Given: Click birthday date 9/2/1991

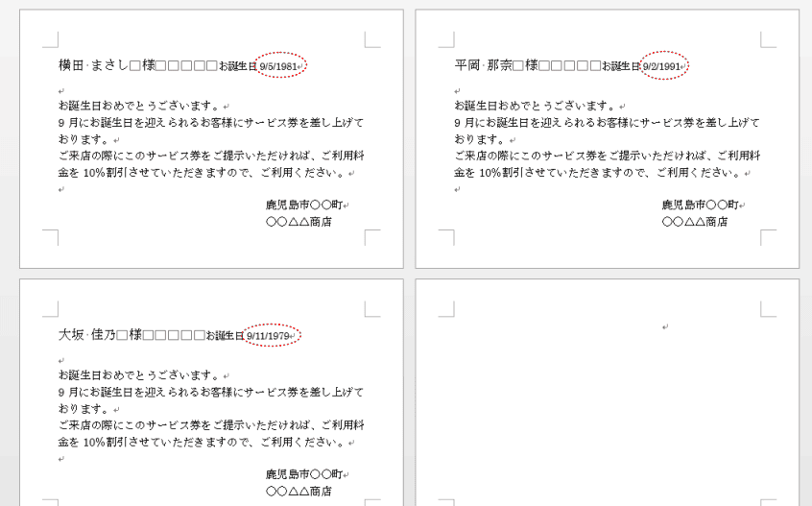Looking at the screenshot, I should tap(661, 66).
